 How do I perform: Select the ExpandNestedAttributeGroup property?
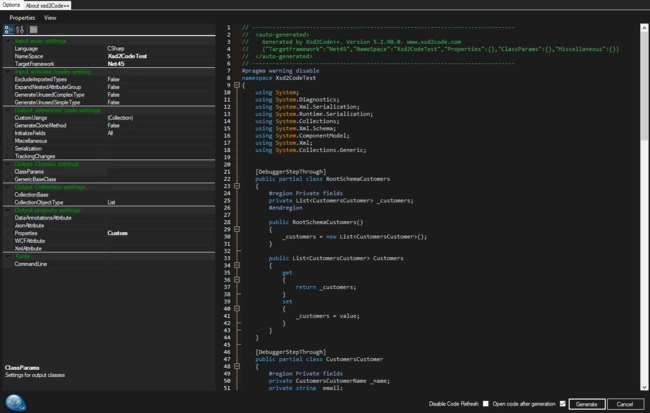[x=48, y=87]
